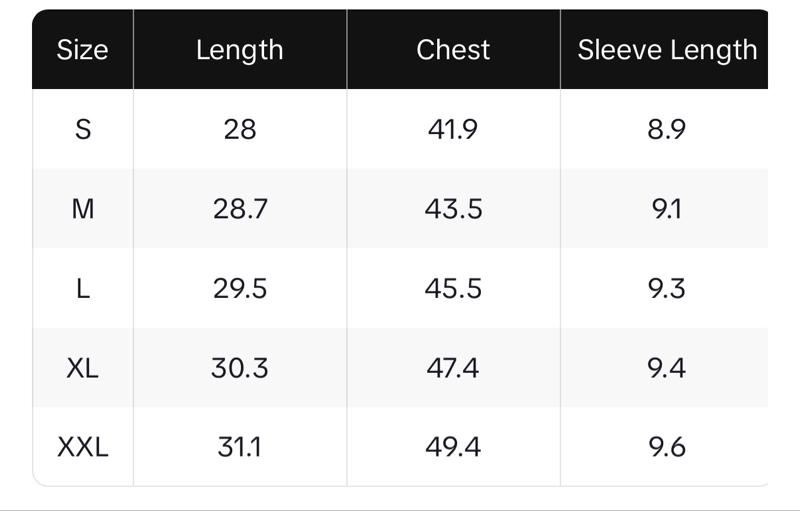Click sleeve length 8.9 cell
The height and width of the screenshot is (511, 800).
coord(666,129)
